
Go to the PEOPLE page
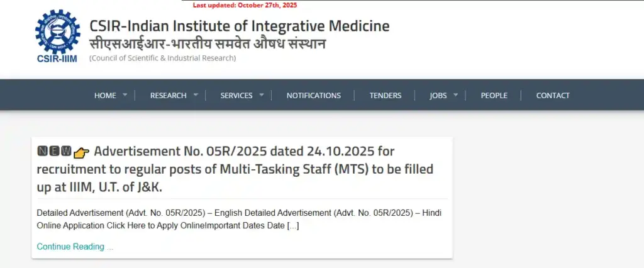click(494, 96)
